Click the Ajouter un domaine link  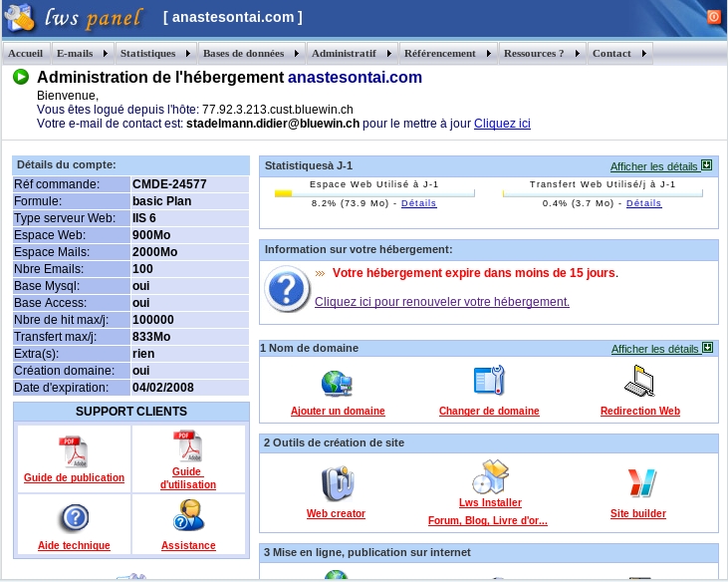point(338,411)
